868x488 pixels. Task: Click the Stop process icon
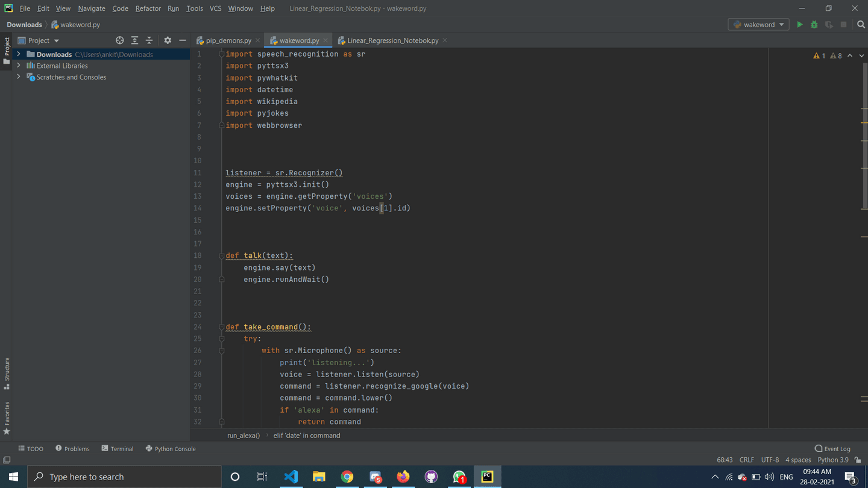coord(843,25)
